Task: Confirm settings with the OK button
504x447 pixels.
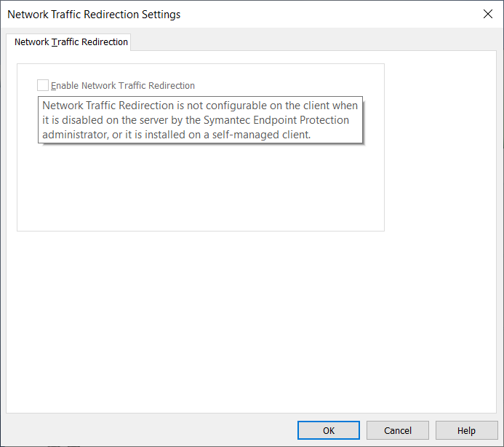Action: pyautogui.click(x=329, y=430)
